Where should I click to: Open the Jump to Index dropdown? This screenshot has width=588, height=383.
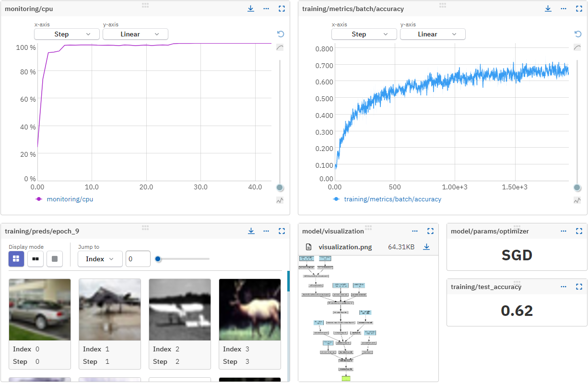100,259
